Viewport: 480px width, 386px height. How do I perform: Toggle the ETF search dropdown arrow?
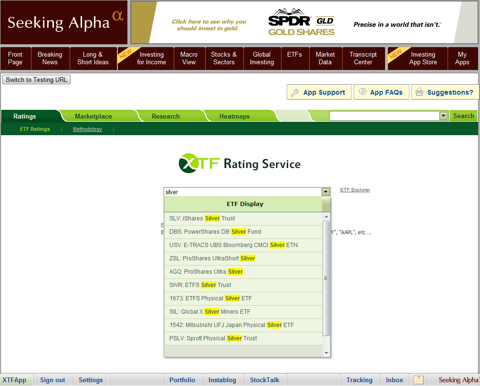[326, 192]
